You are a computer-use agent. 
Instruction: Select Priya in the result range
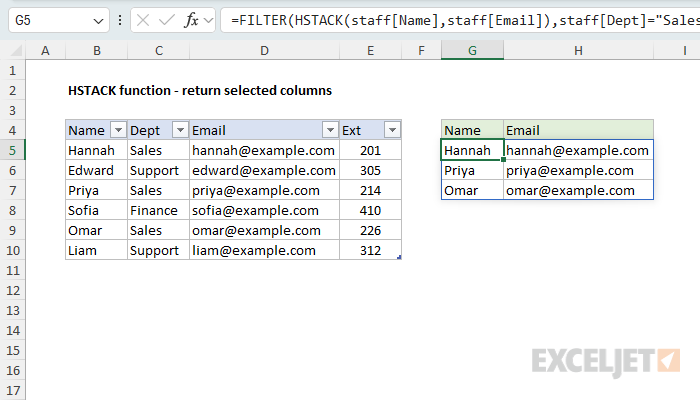click(472, 171)
